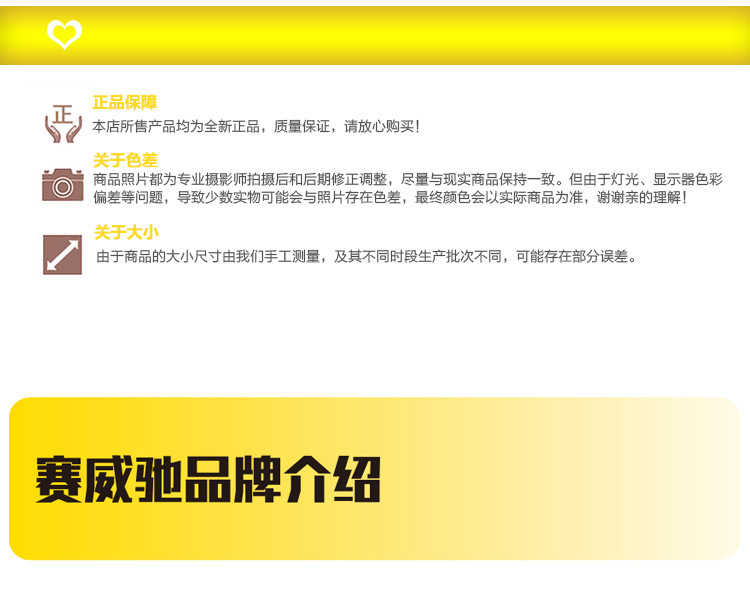Open the 关于大小 heading
The width and height of the screenshot is (750, 604).
(x=126, y=232)
